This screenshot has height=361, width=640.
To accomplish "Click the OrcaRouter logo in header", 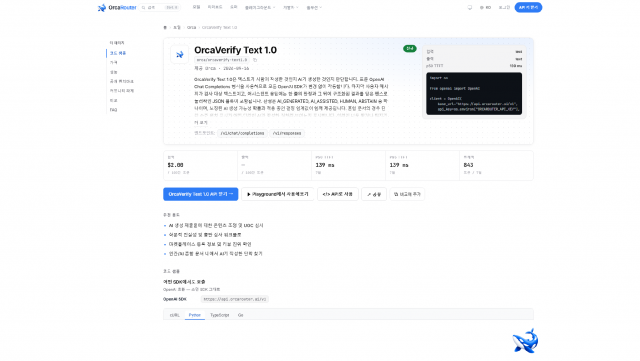I will pyautogui.click(x=117, y=7).
